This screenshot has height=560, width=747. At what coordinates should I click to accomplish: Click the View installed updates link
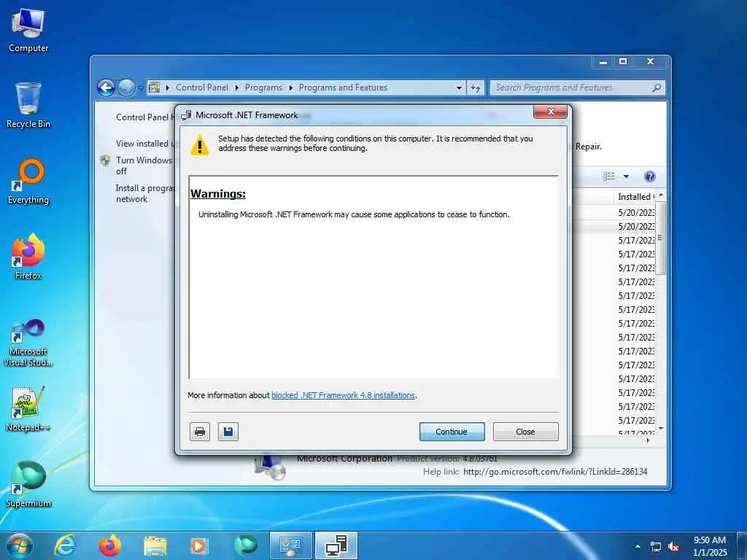pos(144,144)
